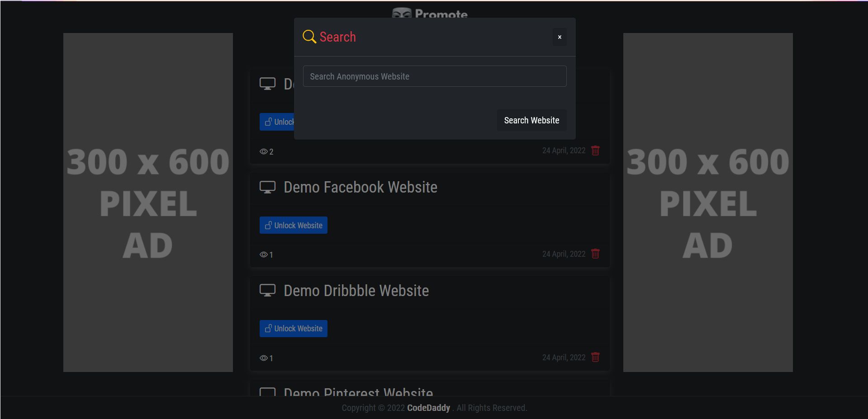Click the CodeDaddy link in the footer
Image resolution: width=868 pixels, height=419 pixels.
[428, 408]
